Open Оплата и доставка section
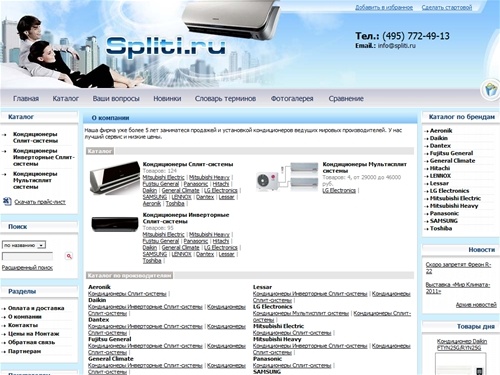 (36, 308)
